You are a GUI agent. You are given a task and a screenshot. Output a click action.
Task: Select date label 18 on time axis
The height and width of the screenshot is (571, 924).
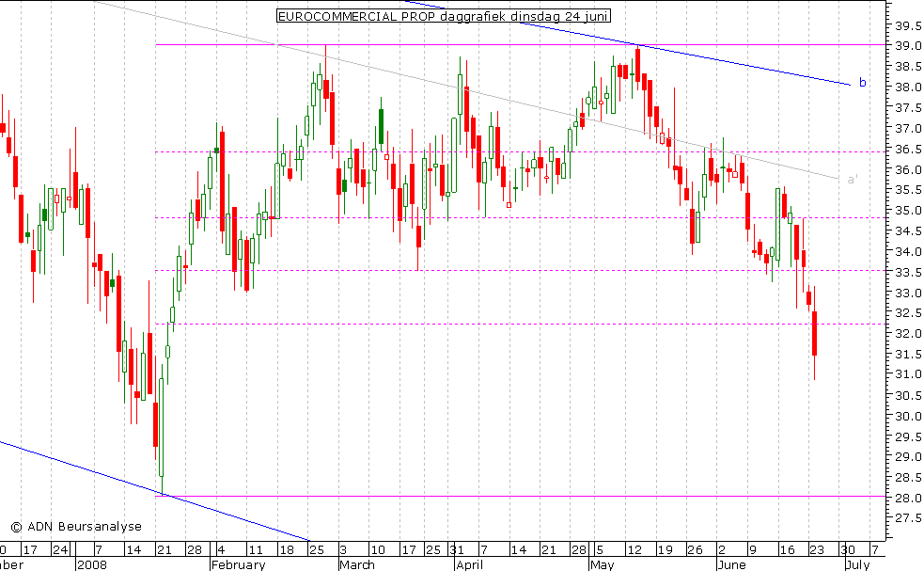coord(287,549)
